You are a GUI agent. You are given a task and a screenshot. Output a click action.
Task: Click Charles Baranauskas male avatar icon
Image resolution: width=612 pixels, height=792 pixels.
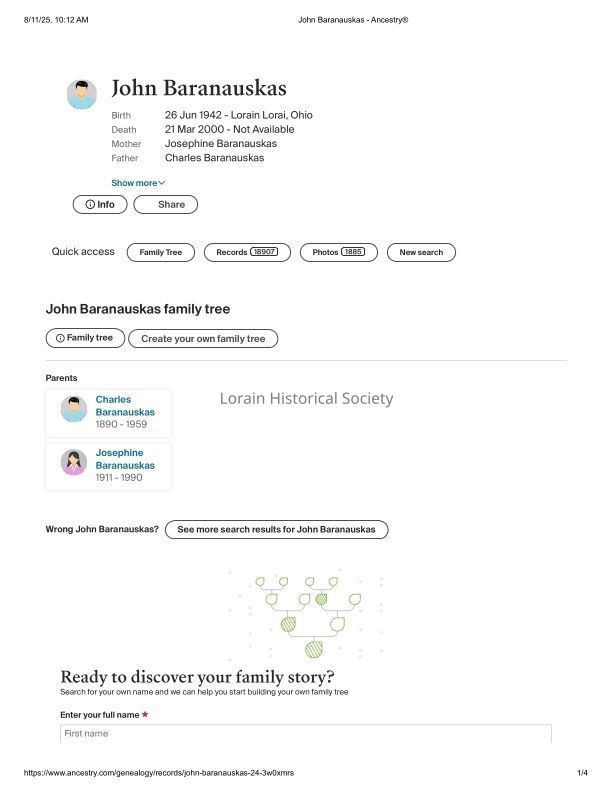tap(73, 409)
